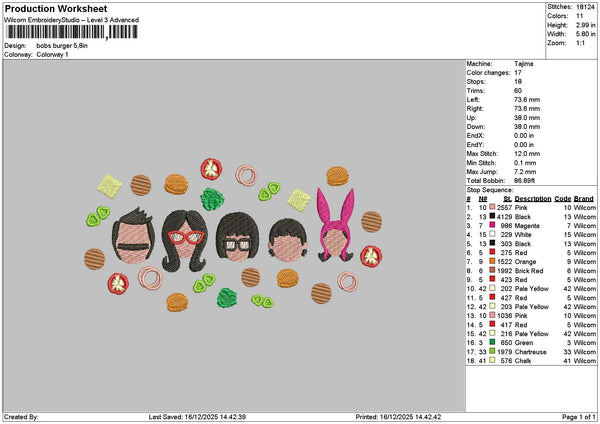Screen dimensions: 600x424
Task: Select the design name 'bobs burger 5,8in'
Action: (x=62, y=46)
